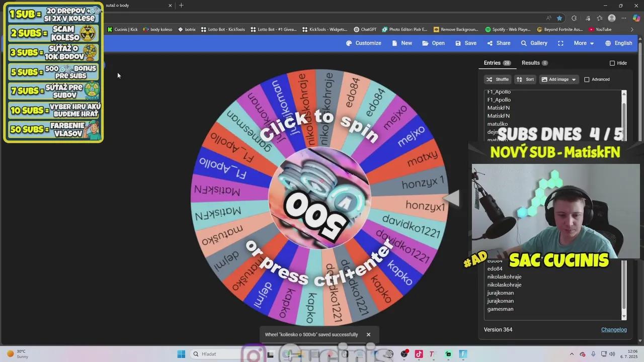Open the weather widget 30°C Sunny
Screen dimensions: 644x362
click(18, 354)
